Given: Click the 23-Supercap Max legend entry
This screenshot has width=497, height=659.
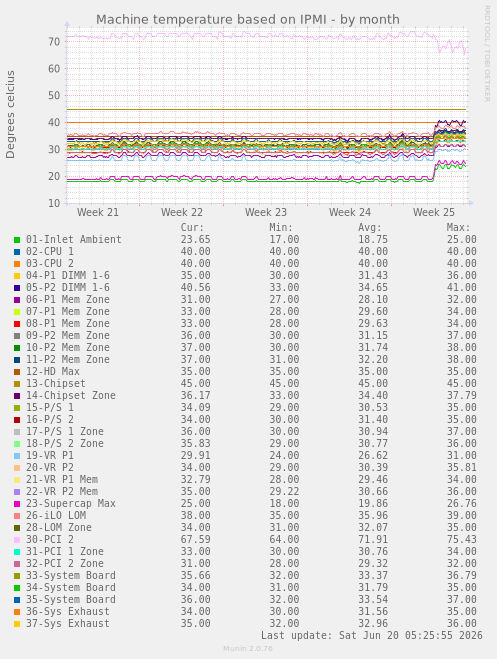Looking at the screenshot, I should tap(71, 503).
